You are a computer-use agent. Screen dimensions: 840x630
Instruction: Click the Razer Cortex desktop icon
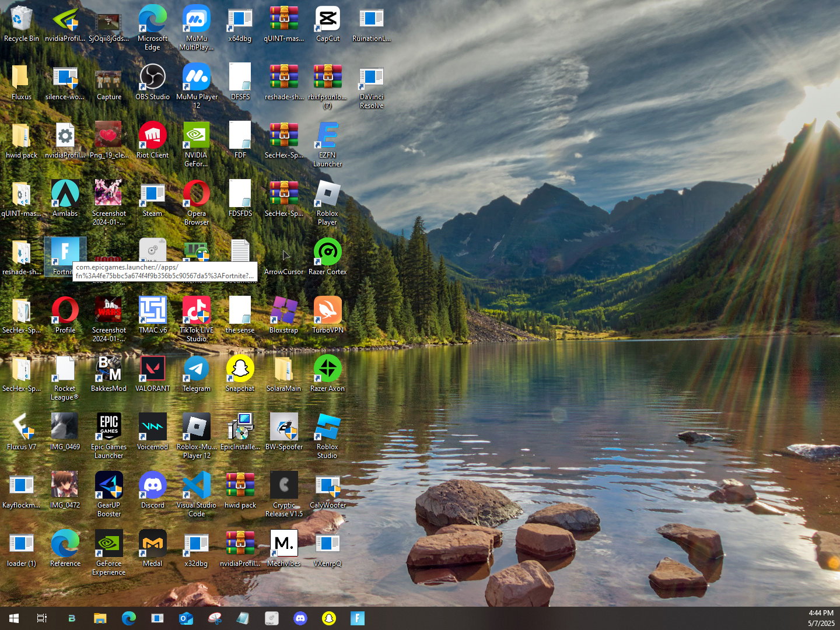[x=327, y=257]
